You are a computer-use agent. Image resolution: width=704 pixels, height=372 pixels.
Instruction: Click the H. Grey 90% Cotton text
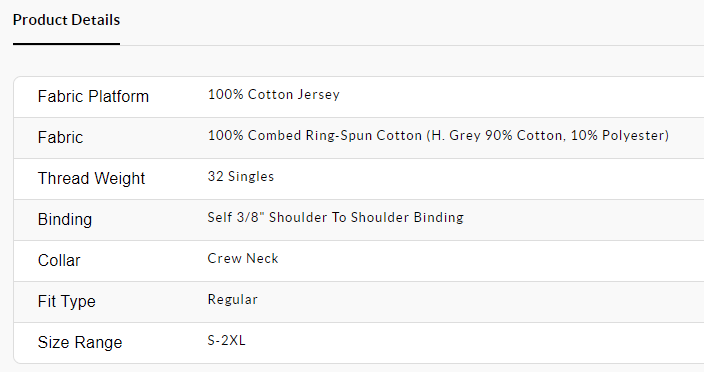[497, 136]
